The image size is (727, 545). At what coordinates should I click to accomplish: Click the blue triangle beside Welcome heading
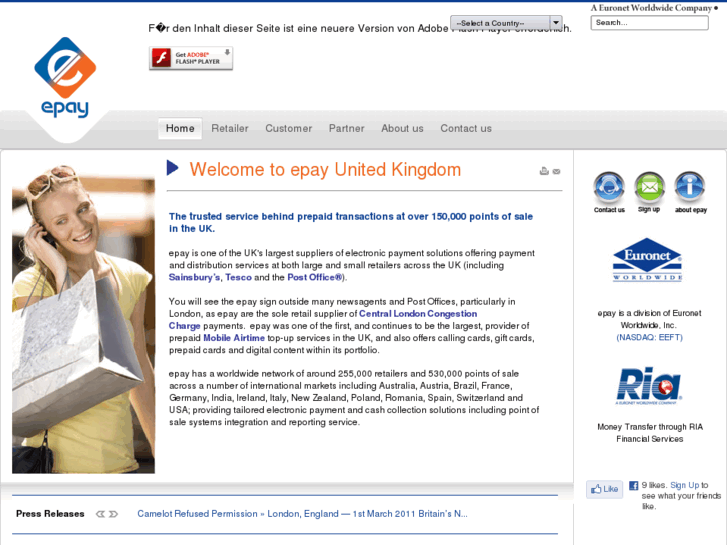[172, 167]
